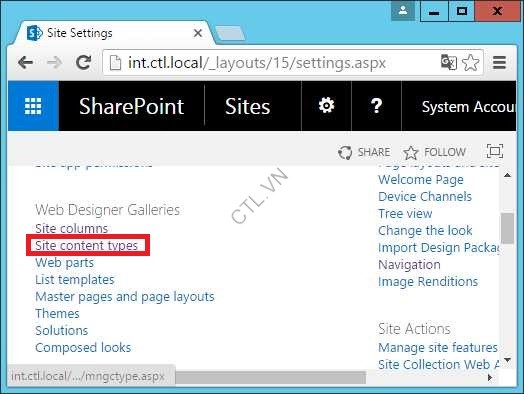Open the Device Channels link
Image resolution: width=524 pixels, height=394 pixels.
pos(425,196)
